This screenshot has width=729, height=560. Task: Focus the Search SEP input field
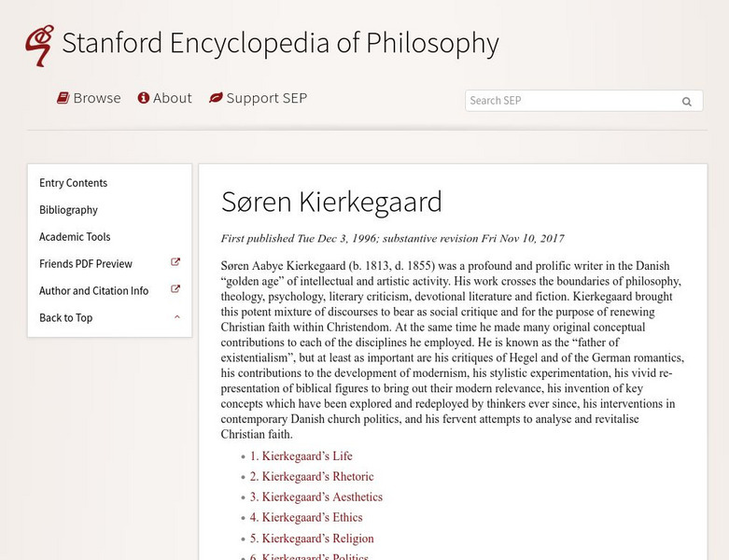(x=569, y=101)
